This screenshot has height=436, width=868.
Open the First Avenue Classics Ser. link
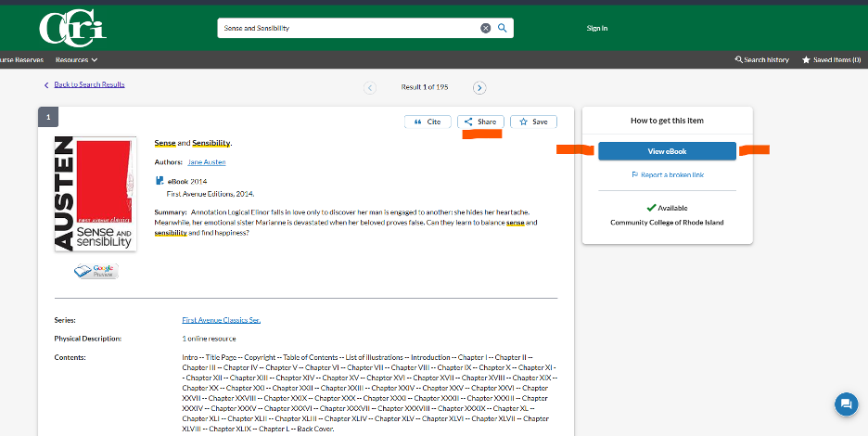(221, 320)
